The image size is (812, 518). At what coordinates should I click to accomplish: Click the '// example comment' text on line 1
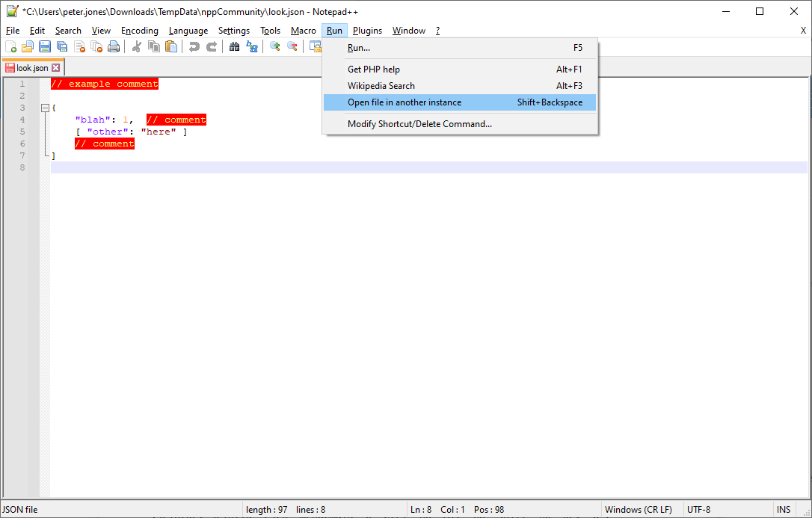pyautogui.click(x=105, y=84)
